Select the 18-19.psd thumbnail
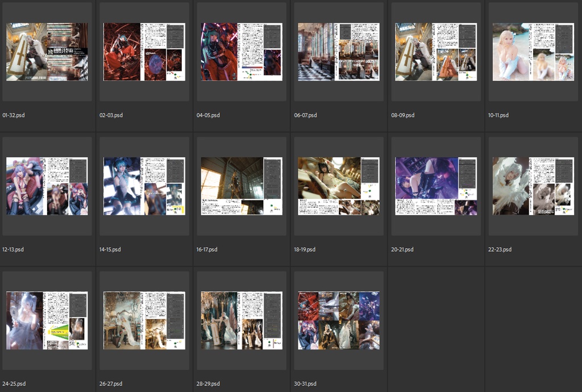 (339, 186)
